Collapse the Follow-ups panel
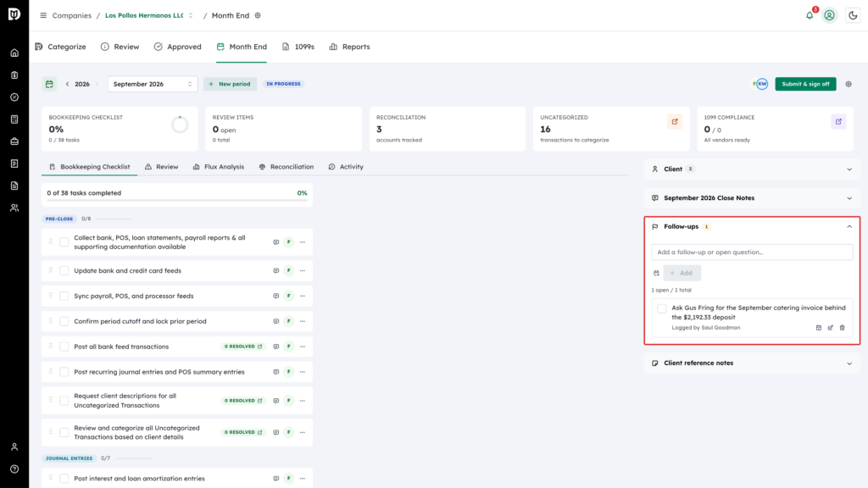 pyautogui.click(x=849, y=227)
